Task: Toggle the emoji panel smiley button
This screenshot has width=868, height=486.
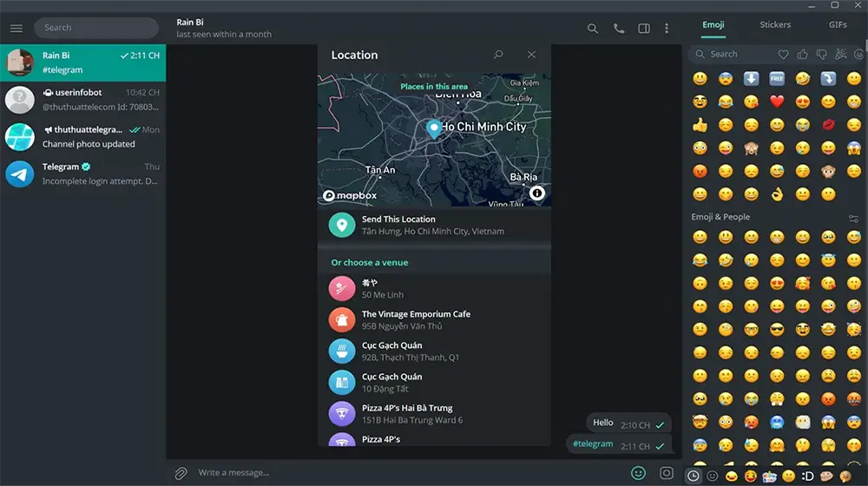Action: (x=638, y=473)
